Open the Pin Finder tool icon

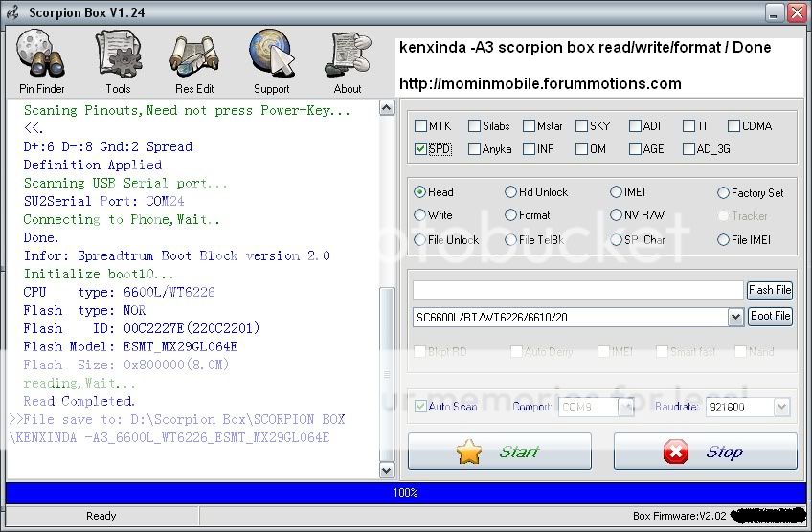tap(41, 54)
